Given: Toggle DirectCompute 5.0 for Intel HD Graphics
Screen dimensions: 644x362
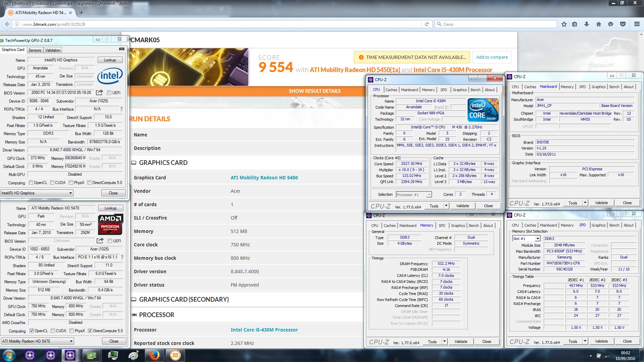Looking at the screenshot, I should pyautogui.click(x=89, y=183).
